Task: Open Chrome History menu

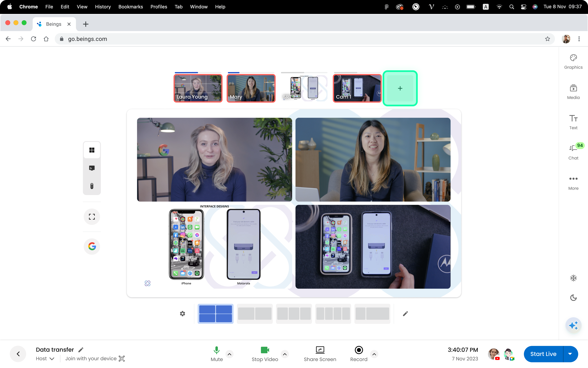Action: 103,7
